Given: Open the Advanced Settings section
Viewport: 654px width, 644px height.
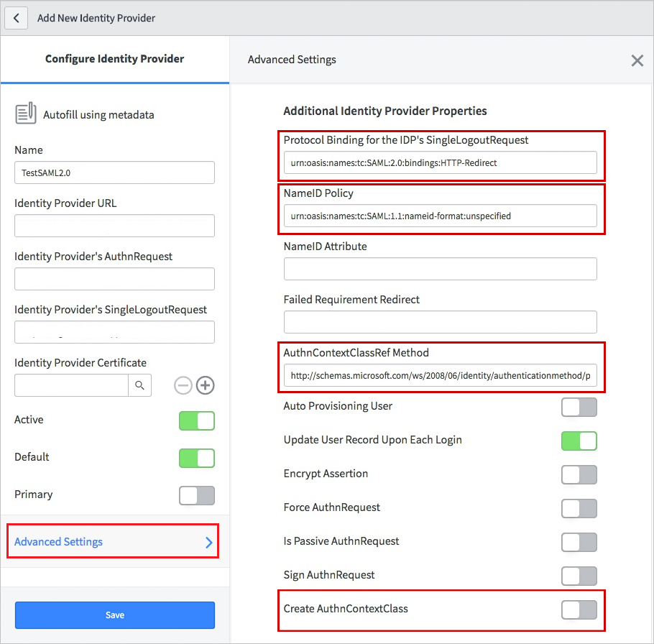Looking at the screenshot, I should 58,541.
